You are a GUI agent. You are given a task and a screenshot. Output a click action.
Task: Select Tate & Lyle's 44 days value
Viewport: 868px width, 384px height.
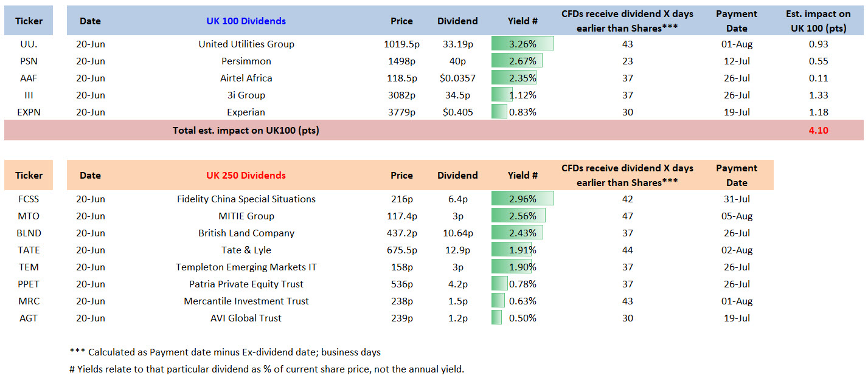coord(628,250)
